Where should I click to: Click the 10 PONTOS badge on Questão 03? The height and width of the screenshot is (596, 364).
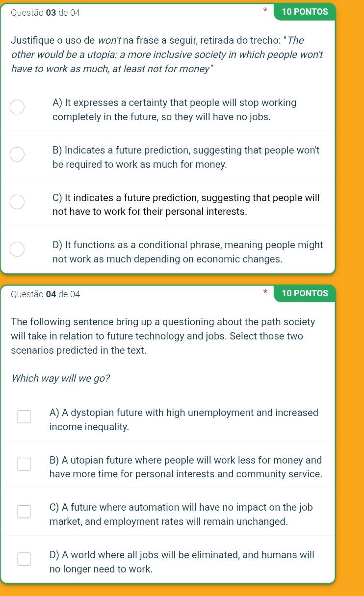click(305, 12)
